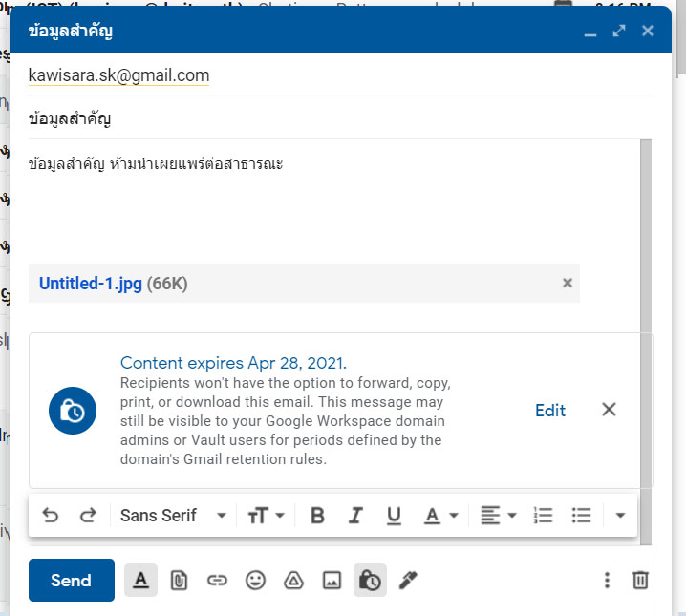Open more options three-dot menu

[607, 580]
